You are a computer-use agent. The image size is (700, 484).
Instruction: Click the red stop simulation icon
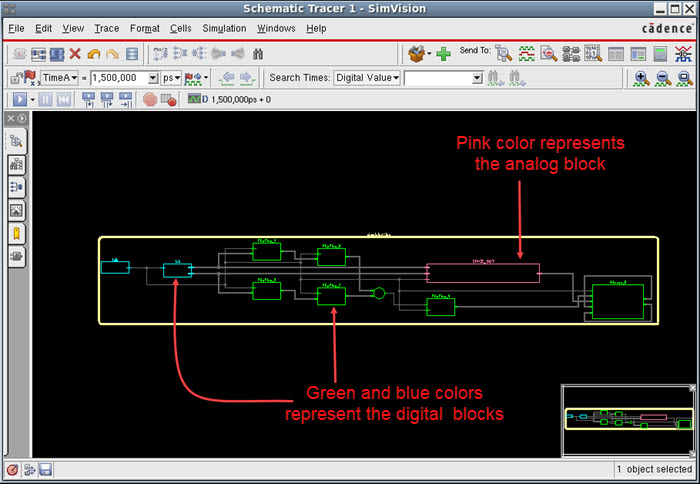pyautogui.click(x=149, y=99)
